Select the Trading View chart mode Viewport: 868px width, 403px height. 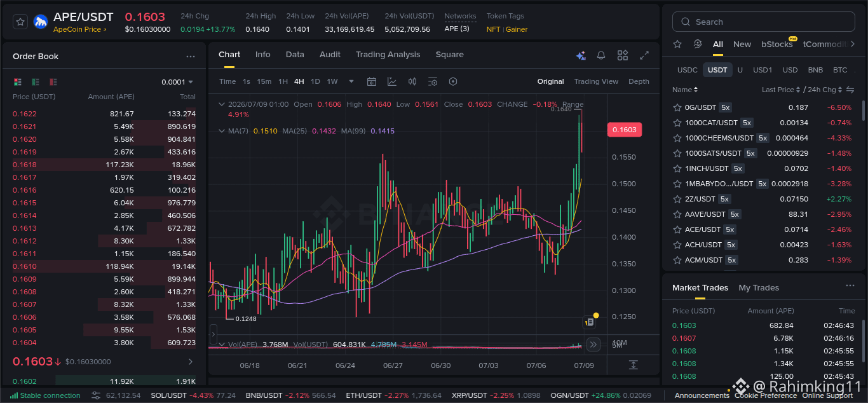click(596, 81)
